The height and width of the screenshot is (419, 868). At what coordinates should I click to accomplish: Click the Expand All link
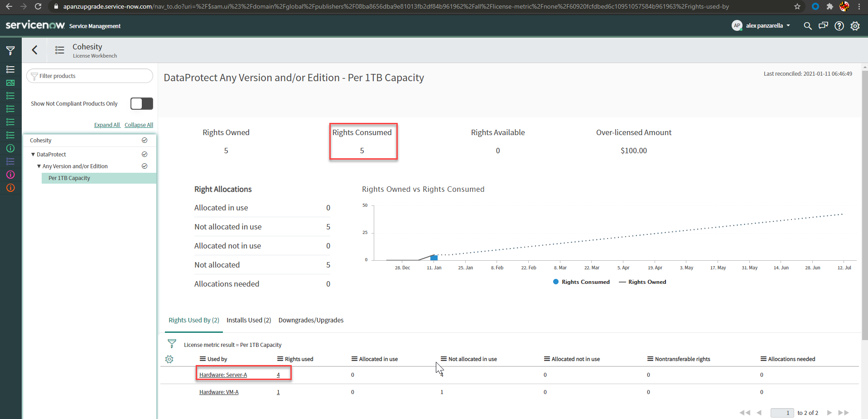point(107,125)
